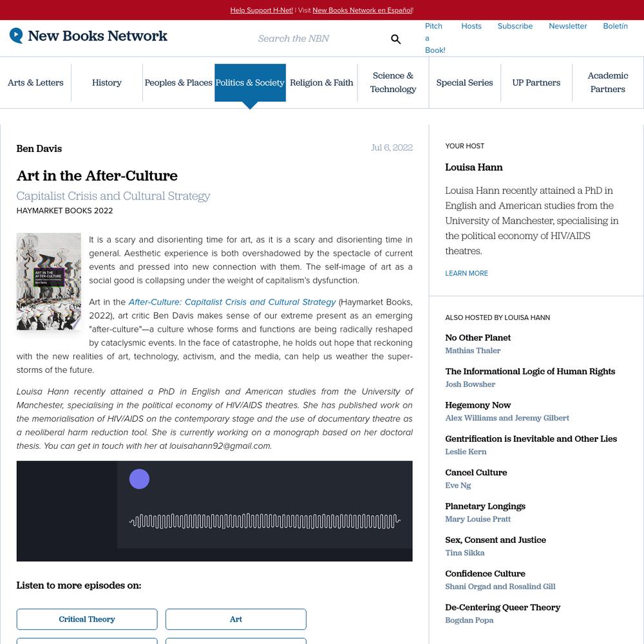Open the Science & Technology menu

(393, 82)
